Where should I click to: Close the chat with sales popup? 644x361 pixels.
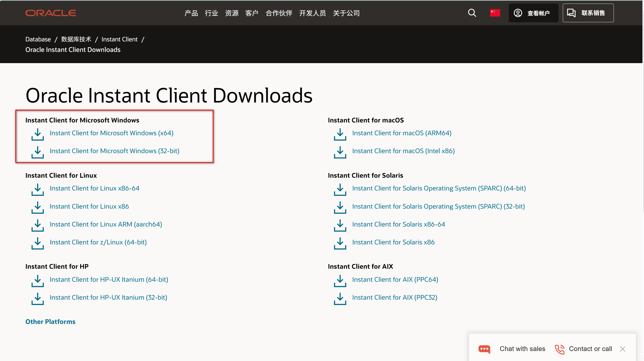[623, 349]
